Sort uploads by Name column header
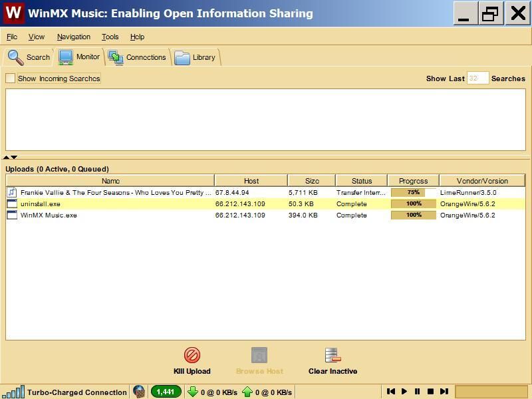Viewport: 532px width, 399px height. click(110, 181)
